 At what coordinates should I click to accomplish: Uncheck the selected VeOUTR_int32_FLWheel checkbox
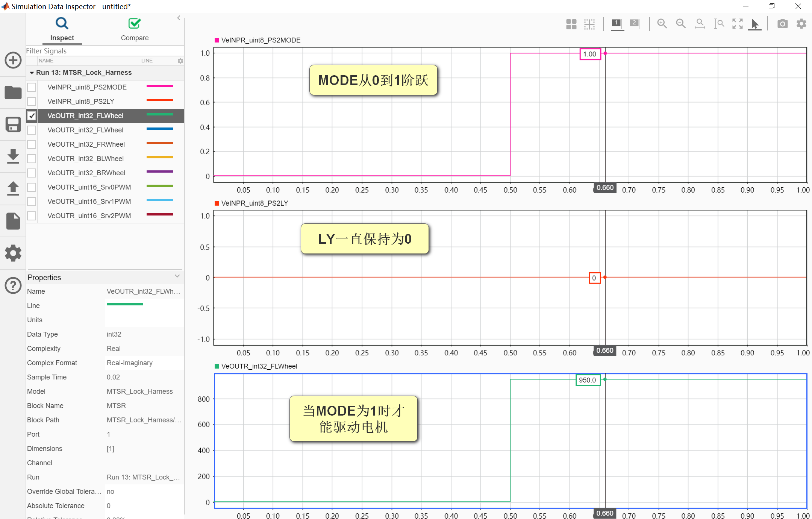pyautogui.click(x=32, y=116)
